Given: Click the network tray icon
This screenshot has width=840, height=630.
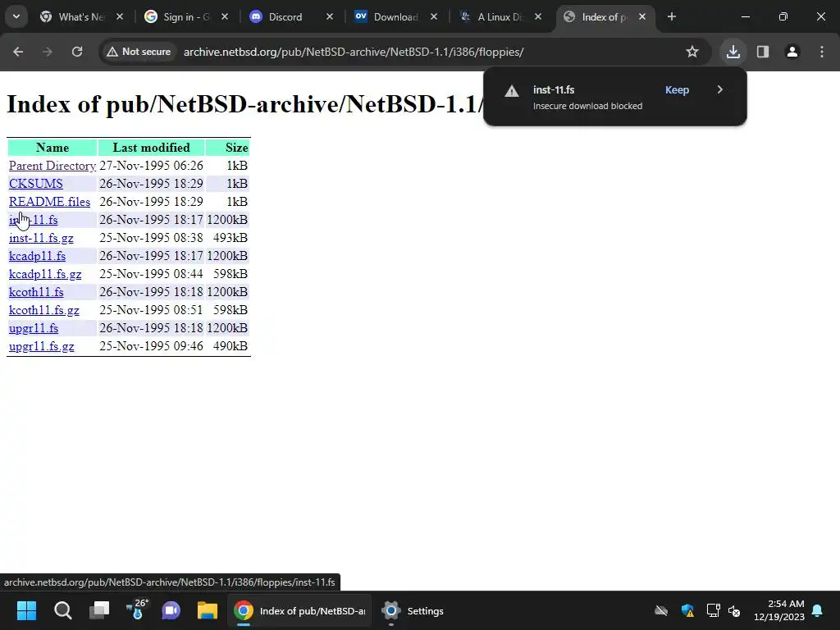Looking at the screenshot, I should click(713, 610).
